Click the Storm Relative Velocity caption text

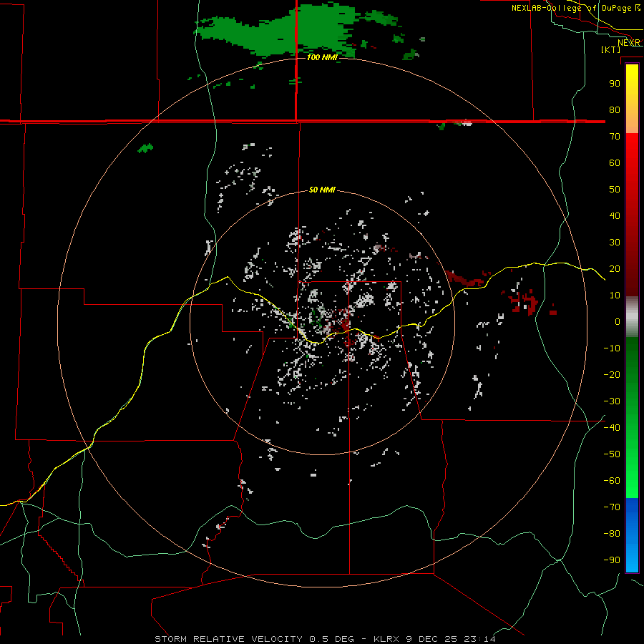point(325,639)
